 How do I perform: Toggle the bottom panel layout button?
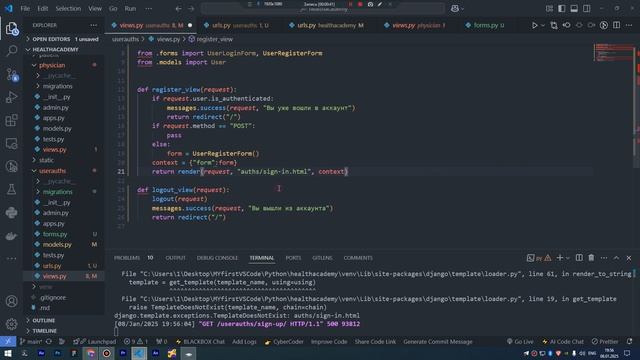[x=574, y=8]
